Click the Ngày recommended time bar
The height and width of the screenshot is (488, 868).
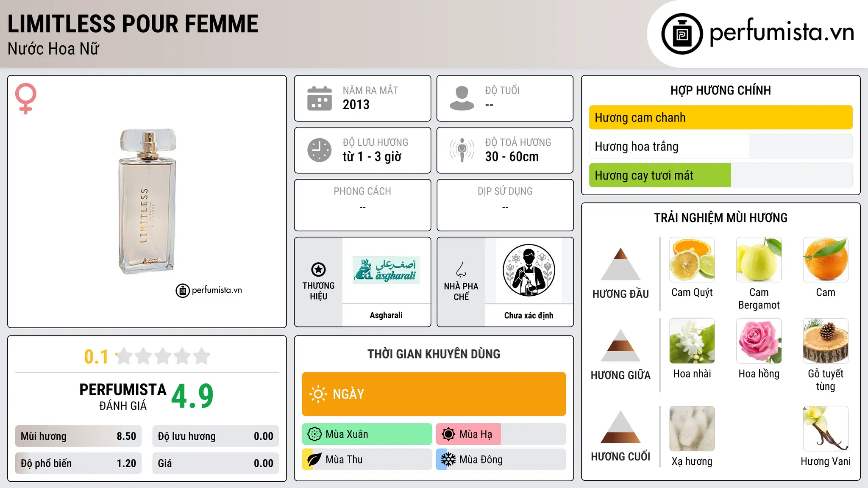pos(434,394)
